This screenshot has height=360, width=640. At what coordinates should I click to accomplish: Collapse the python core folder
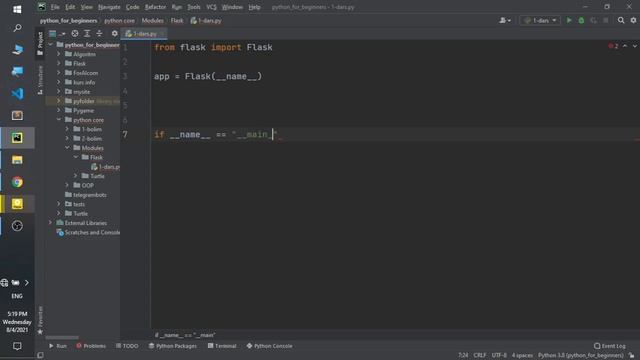[x=59, y=120]
